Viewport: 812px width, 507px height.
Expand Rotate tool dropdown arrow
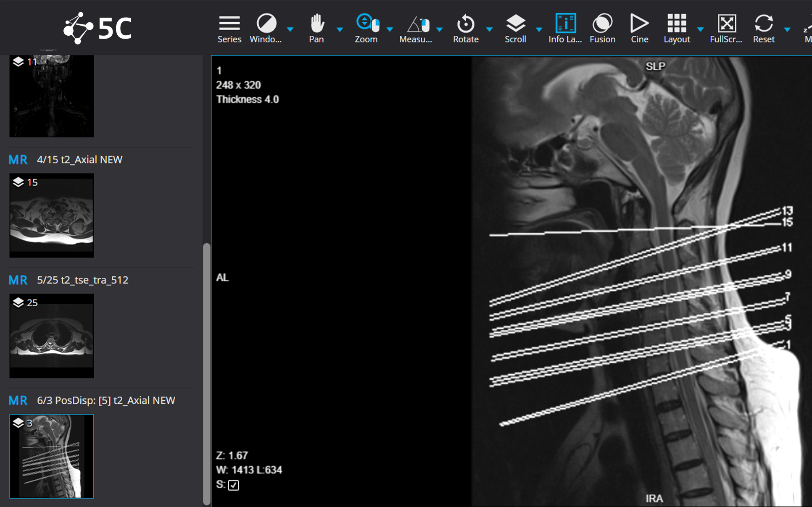point(489,29)
